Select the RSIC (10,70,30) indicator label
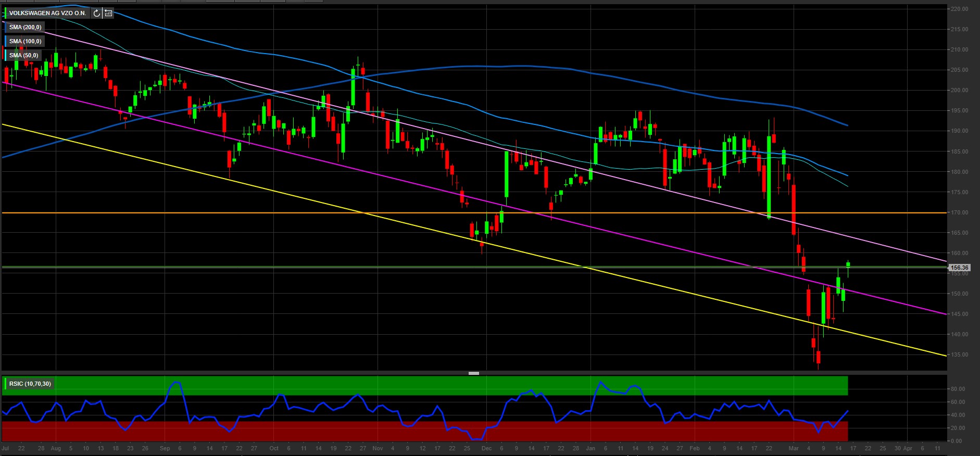 pos(30,384)
